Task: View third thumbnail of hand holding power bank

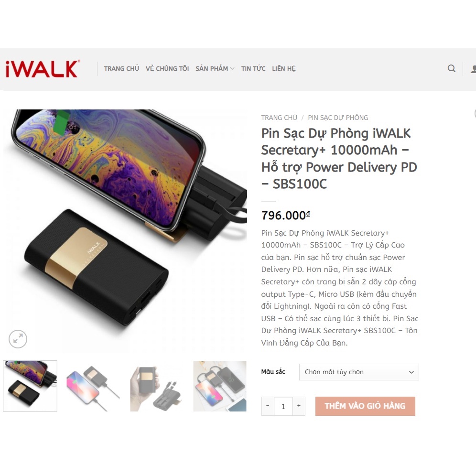Action: 157,386
